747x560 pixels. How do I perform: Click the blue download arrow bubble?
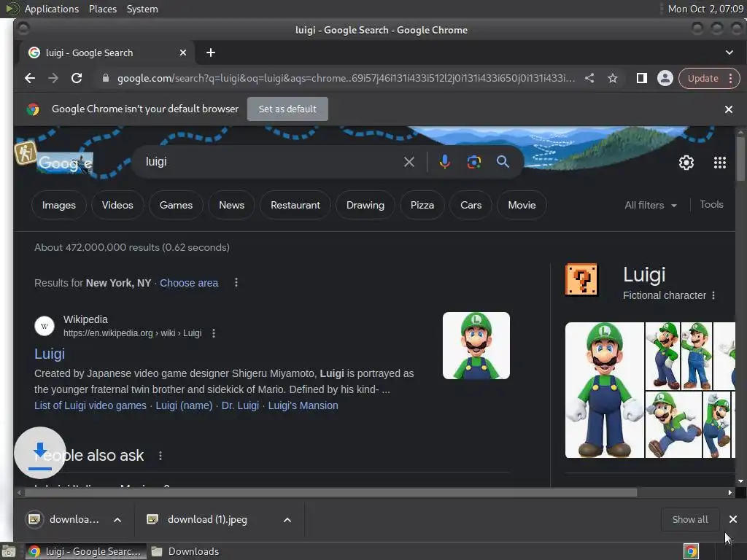40,453
